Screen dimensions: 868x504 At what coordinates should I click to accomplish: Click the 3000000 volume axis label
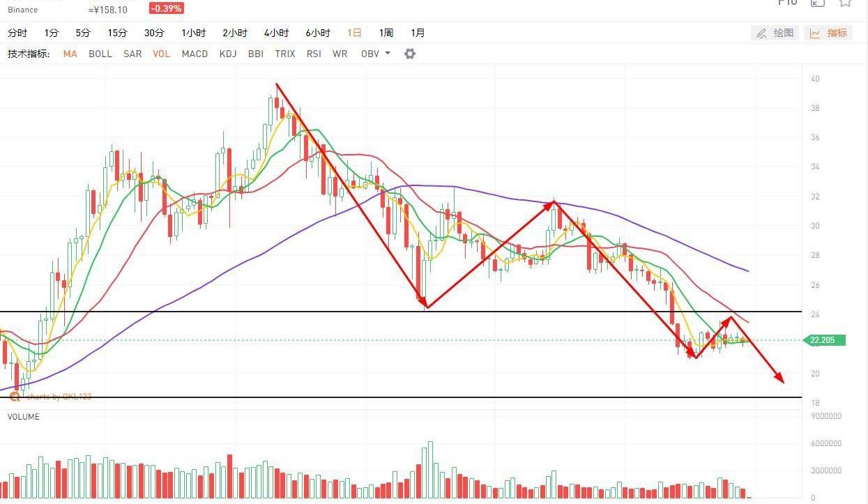pos(826,471)
